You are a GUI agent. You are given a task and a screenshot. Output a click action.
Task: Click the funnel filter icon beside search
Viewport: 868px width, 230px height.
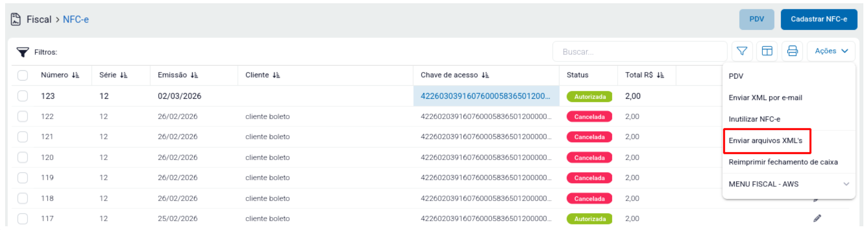[742, 51]
